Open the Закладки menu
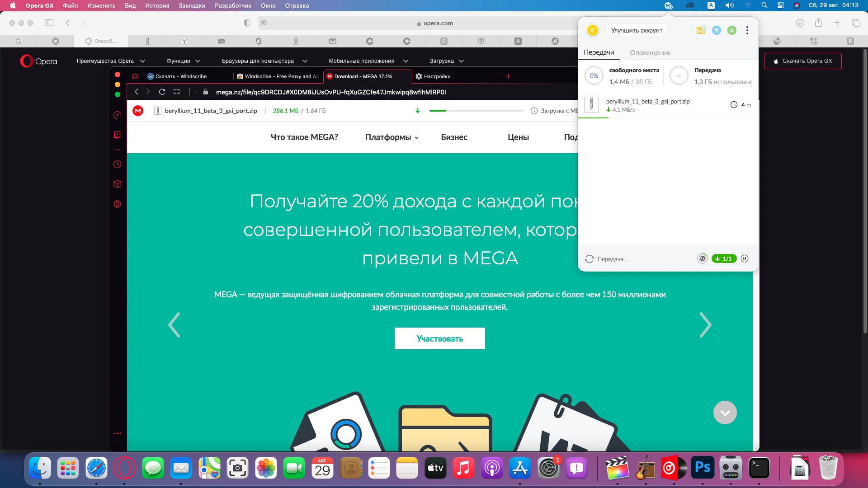Screen dimensions: 868x488 click(192, 5)
